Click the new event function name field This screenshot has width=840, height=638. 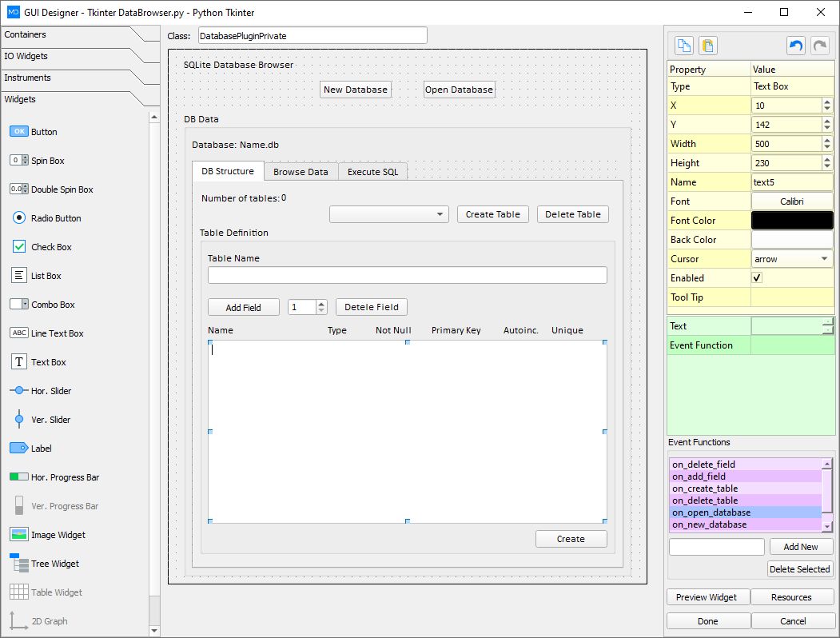(716, 546)
